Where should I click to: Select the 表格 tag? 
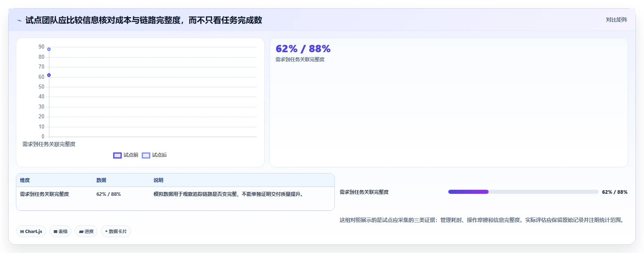pyautogui.click(x=60, y=231)
